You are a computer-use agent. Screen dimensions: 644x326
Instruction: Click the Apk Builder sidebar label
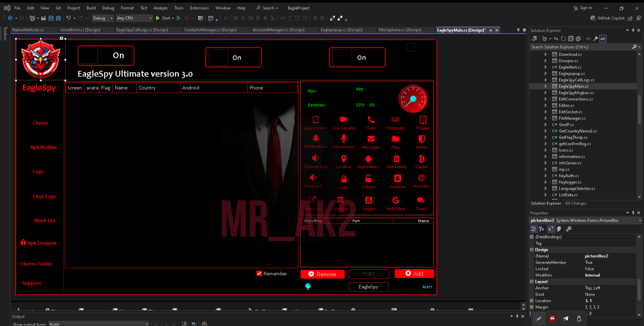click(44, 147)
